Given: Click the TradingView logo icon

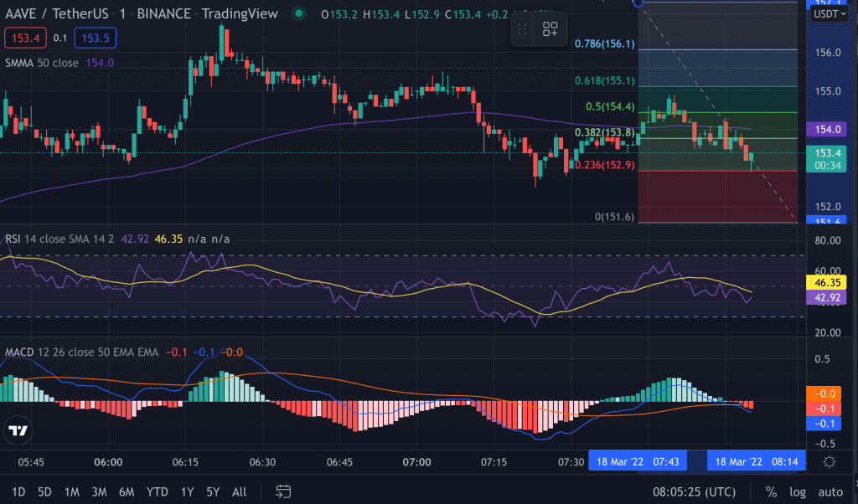Looking at the screenshot, I should point(18,431).
